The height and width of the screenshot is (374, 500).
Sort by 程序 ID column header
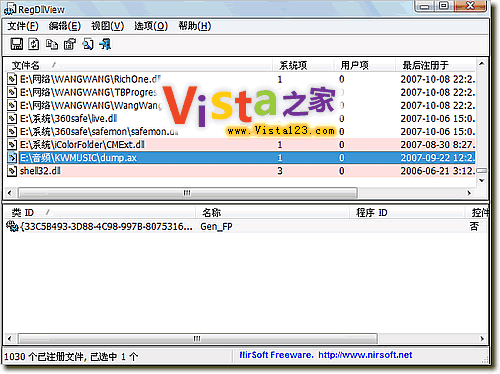click(407, 212)
